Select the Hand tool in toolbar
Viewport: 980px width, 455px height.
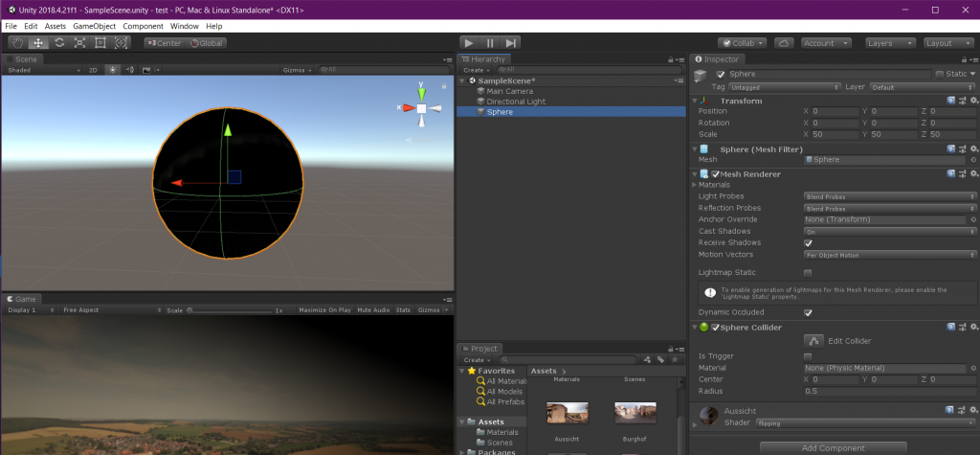click(x=18, y=43)
